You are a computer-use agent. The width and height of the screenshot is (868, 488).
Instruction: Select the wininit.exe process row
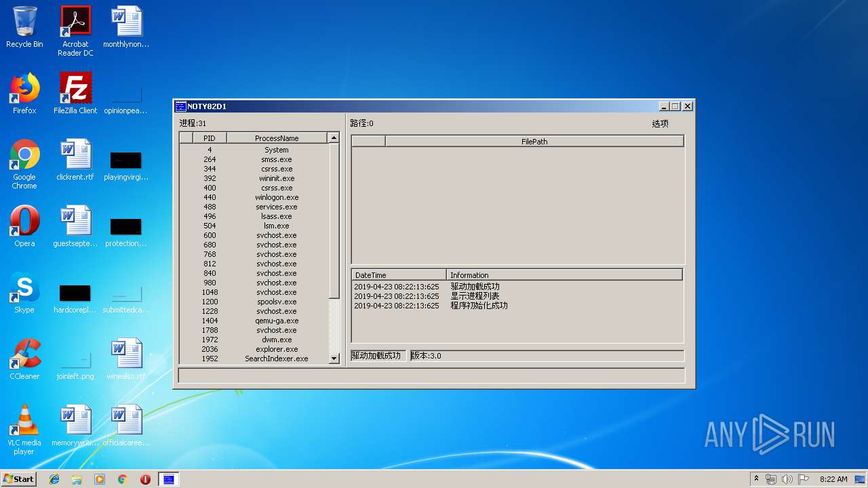coord(254,178)
